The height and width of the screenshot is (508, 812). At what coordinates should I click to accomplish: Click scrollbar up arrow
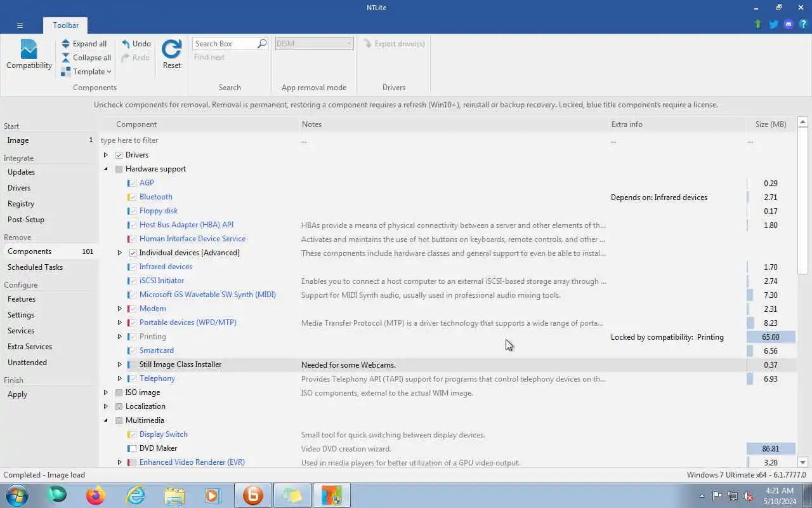coord(802,121)
